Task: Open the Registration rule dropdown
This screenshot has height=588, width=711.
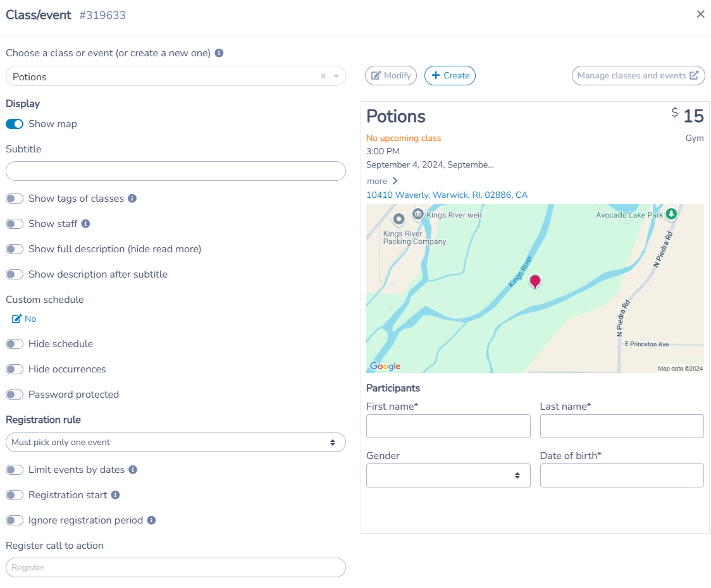Action: tap(175, 443)
